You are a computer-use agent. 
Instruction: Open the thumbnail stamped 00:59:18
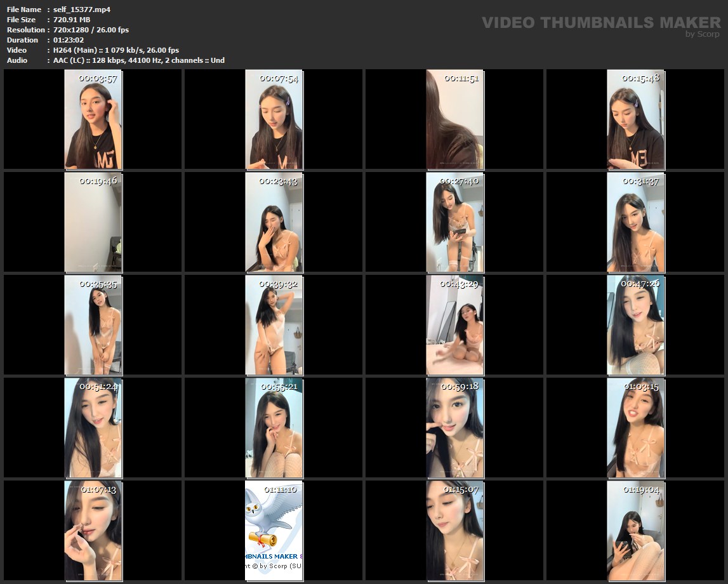point(454,428)
